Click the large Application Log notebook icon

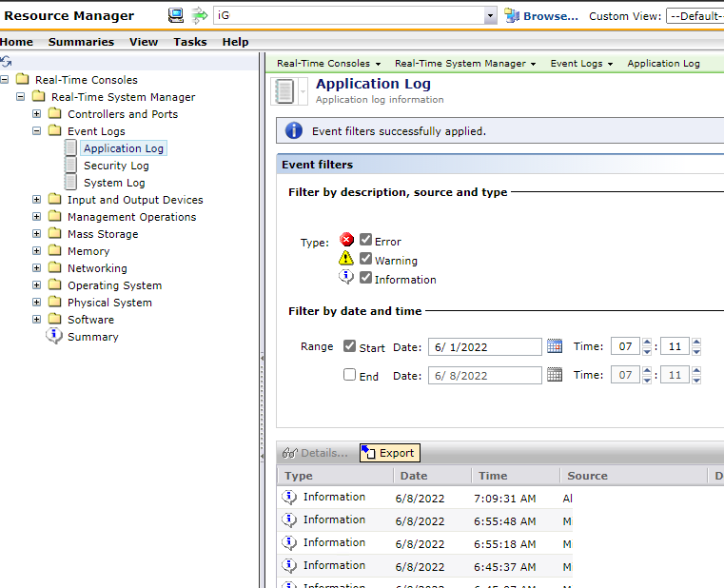tap(284, 91)
